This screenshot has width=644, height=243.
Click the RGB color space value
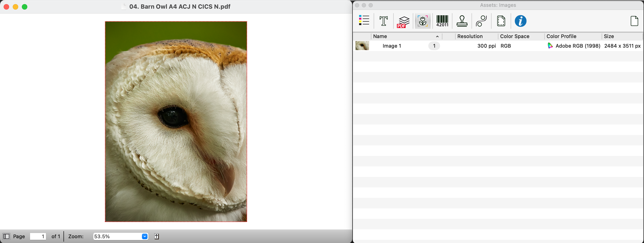tap(505, 46)
